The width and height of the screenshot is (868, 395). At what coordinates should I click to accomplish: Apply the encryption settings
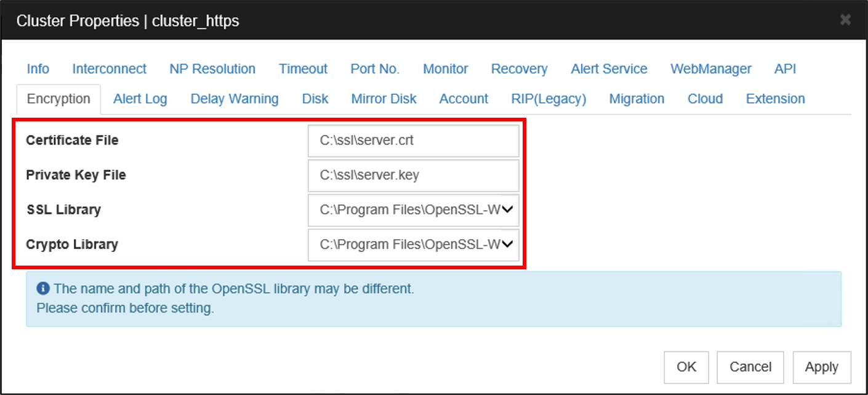point(821,367)
